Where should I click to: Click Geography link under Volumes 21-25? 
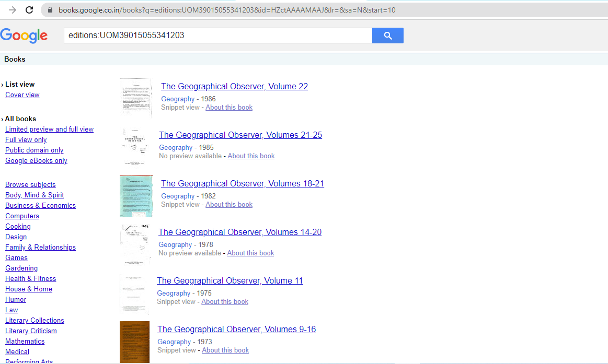176,148
